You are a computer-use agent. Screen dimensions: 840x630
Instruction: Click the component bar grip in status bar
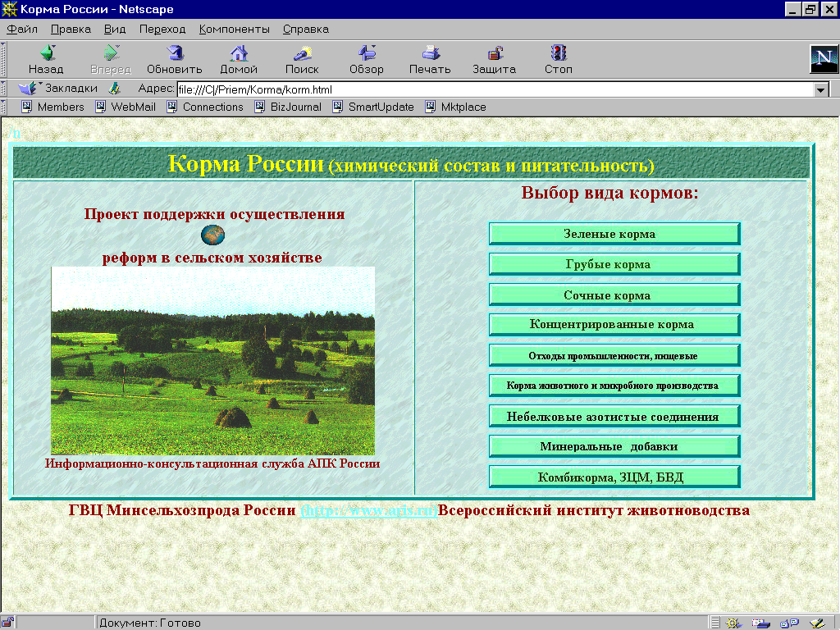click(x=714, y=623)
